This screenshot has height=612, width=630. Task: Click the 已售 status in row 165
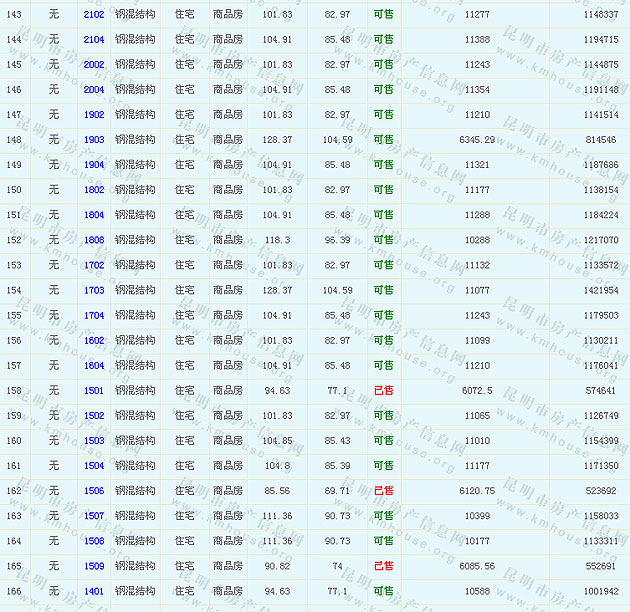pyautogui.click(x=383, y=566)
